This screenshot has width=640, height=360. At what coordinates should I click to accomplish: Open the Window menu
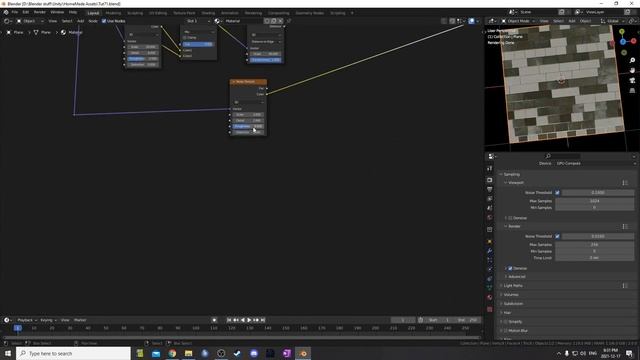click(57, 12)
